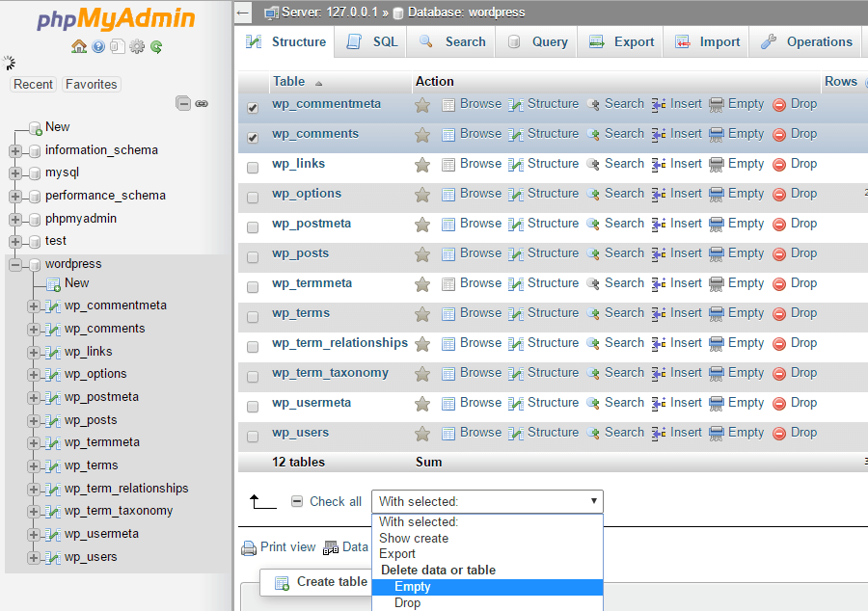Check the wp_posts checkbox
This screenshot has width=868, height=611.
[253, 257]
